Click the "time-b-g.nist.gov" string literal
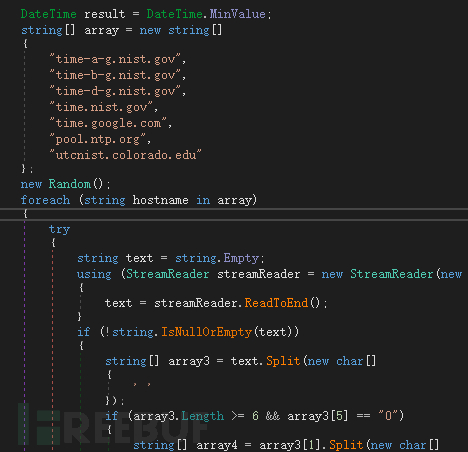 [115, 75]
